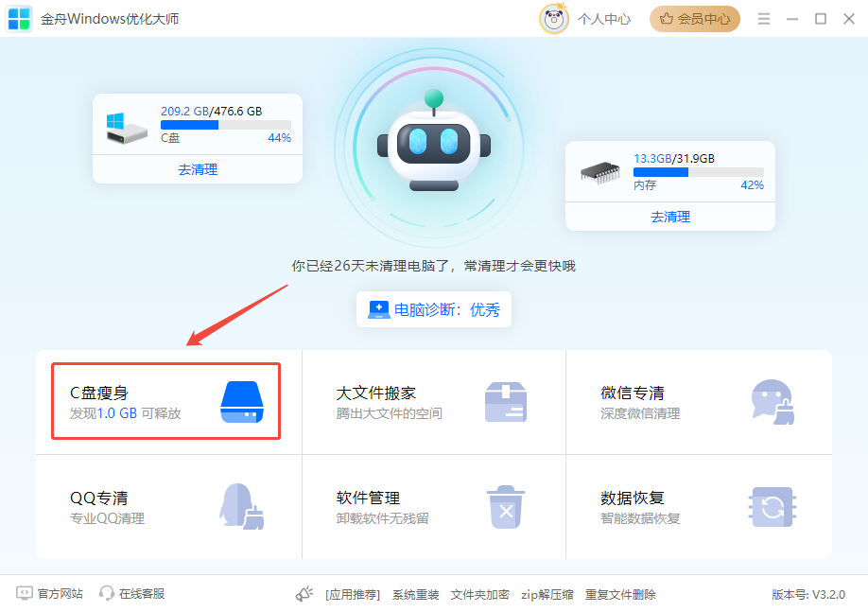This screenshot has width=868, height=612.
Task: Click 专业QQ清理 subtitle
Action: point(108,518)
